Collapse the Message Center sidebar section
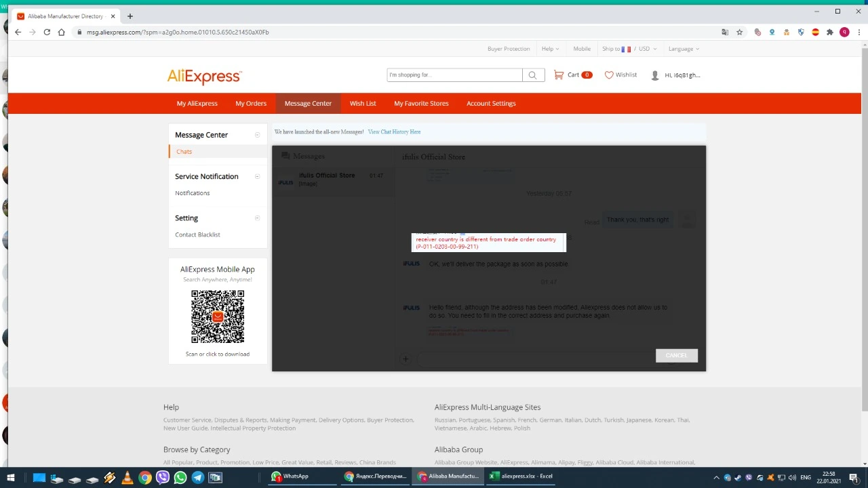868x488 pixels. click(257, 135)
